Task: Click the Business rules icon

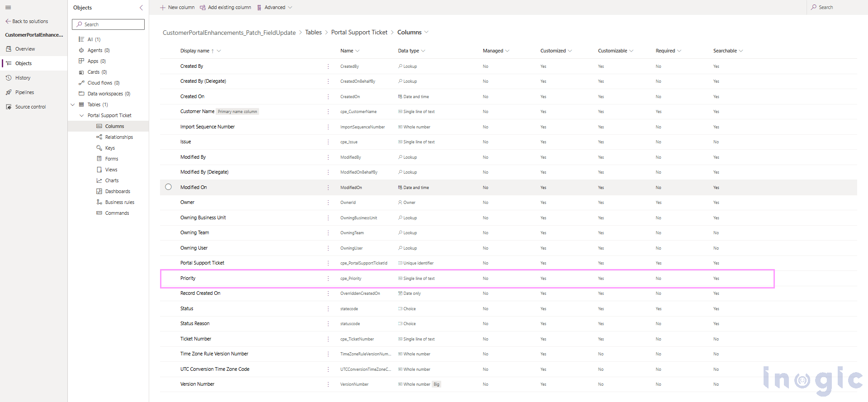Action: pyautogui.click(x=99, y=202)
